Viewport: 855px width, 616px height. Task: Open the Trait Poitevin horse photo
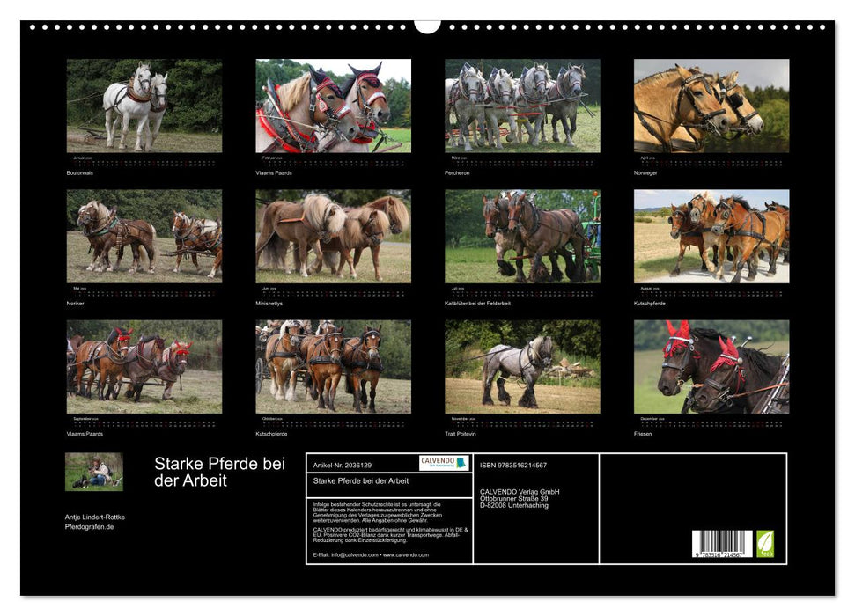tap(522, 366)
